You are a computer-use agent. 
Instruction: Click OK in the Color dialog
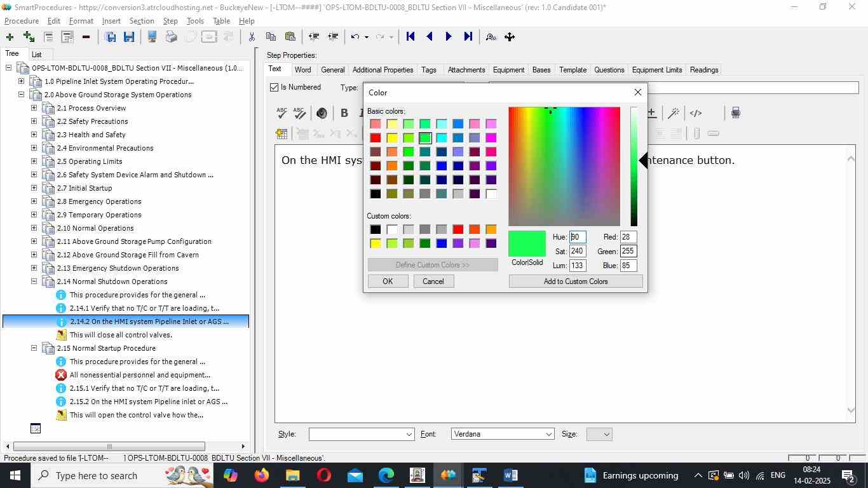(x=388, y=281)
